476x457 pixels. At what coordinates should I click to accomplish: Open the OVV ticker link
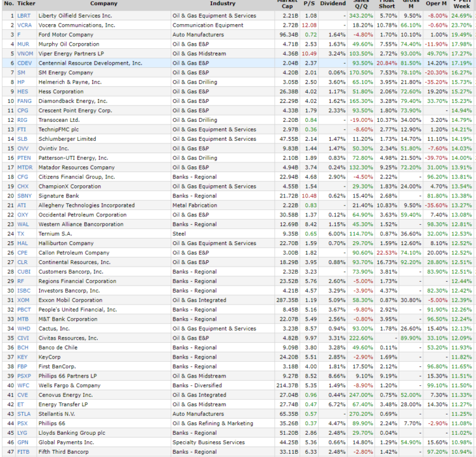23,149
